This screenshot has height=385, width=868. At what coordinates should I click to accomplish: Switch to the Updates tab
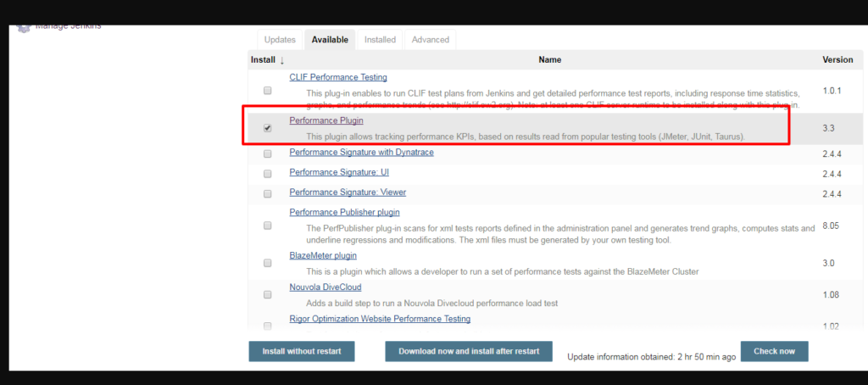click(280, 40)
